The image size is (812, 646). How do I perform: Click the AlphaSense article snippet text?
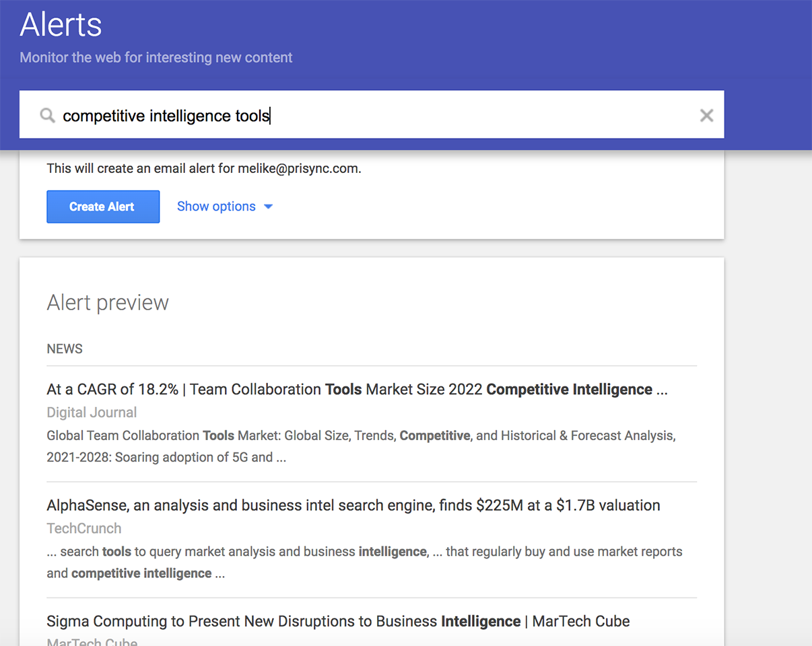pyautogui.click(x=364, y=562)
